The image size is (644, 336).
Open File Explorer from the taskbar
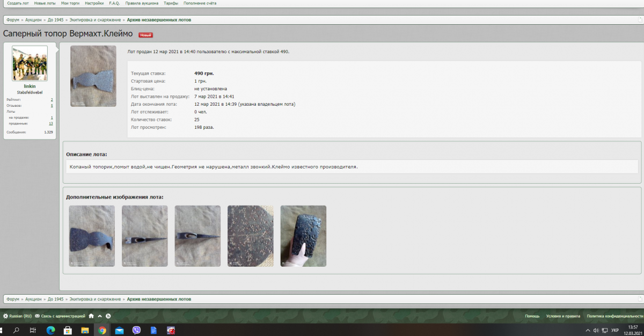coord(85,330)
